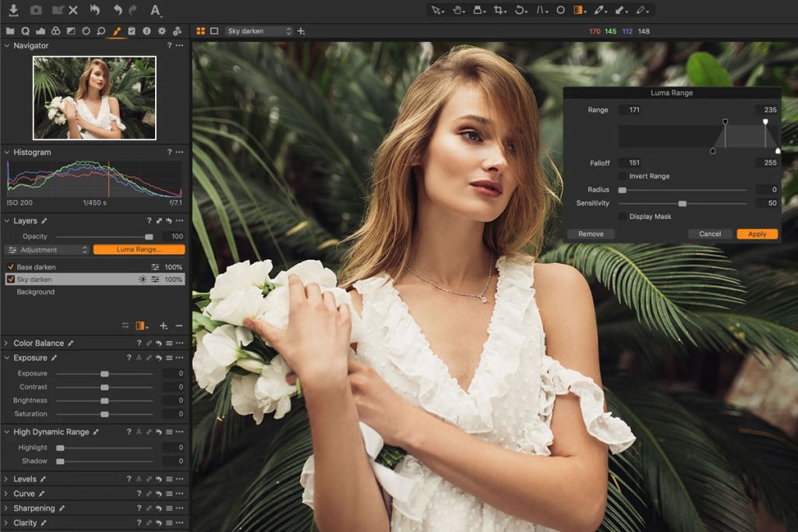Adjust the Sensitivity slider
The height and width of the screenshot is (532, 798).
[683, 203]
